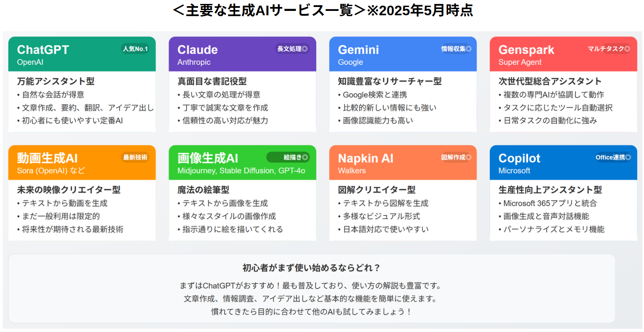Viewport: 644px width, 332px height.
Task: Click the 万能アシスタント型 heading
Action: (x=56, y=81)
